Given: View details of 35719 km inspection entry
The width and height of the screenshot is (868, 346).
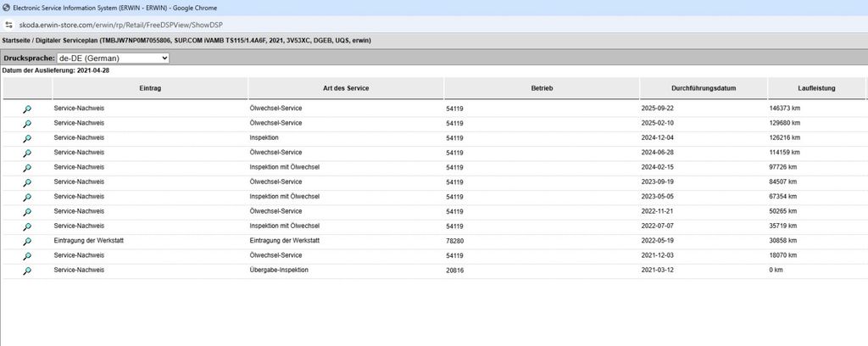Looking at the screenshot, I should coord(27,226).
